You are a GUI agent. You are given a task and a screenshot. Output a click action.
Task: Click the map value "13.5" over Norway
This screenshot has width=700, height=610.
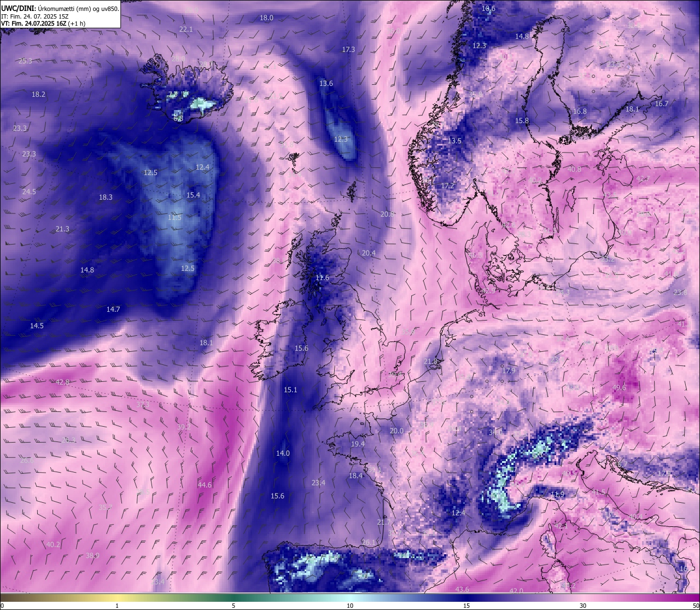(x=454, y=141)
